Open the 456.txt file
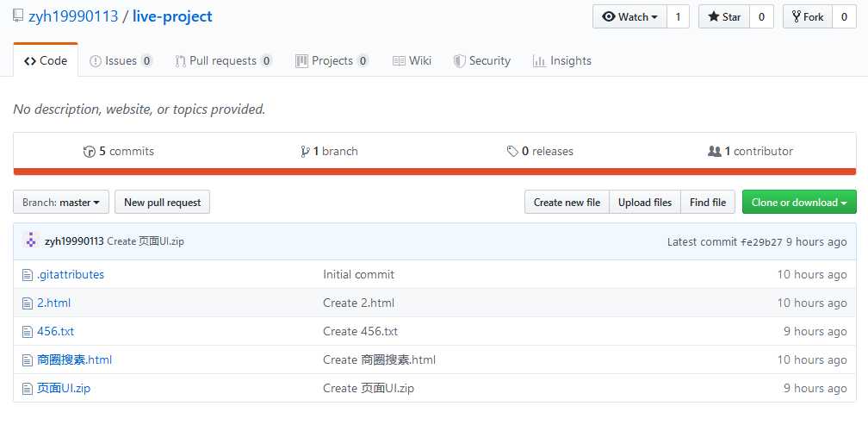868x425 pixels. [x=55, y=331]
